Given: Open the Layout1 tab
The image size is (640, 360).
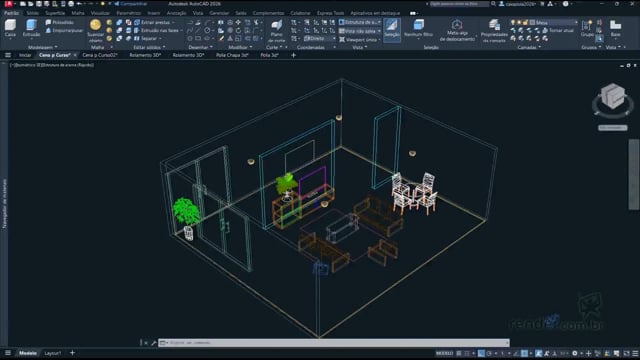Looking at the screenshot, I should point(53,353).
